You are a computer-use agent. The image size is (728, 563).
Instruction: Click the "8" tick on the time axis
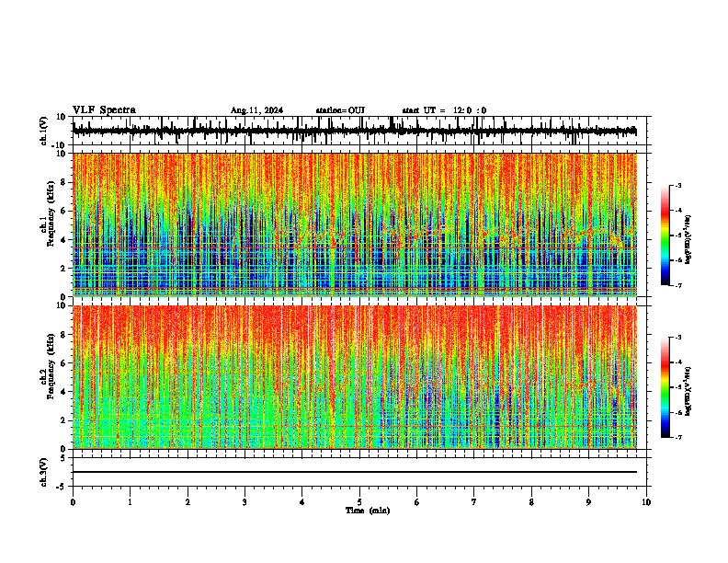click(531, 502)
